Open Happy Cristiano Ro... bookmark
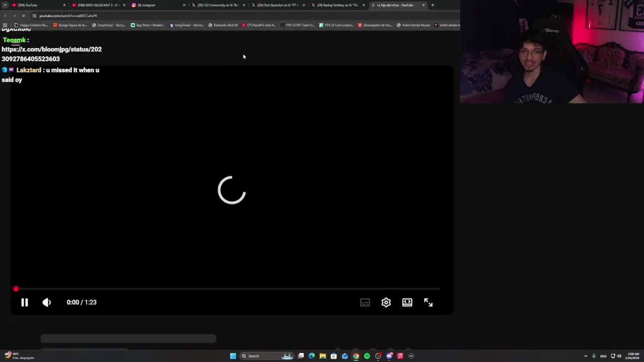This screenshot has width=644, height=362. coord(31,25)
